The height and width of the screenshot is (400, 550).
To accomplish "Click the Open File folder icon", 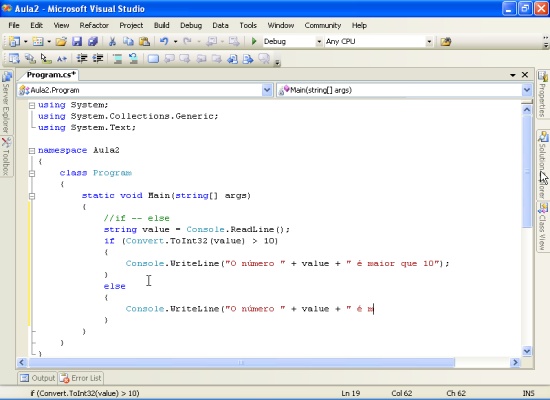I will 61,41.
